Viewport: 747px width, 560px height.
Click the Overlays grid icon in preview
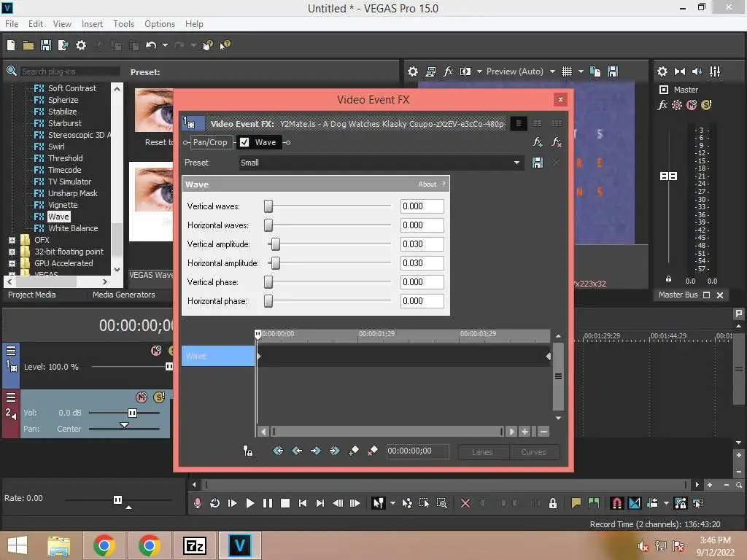[x=566, y=71]
